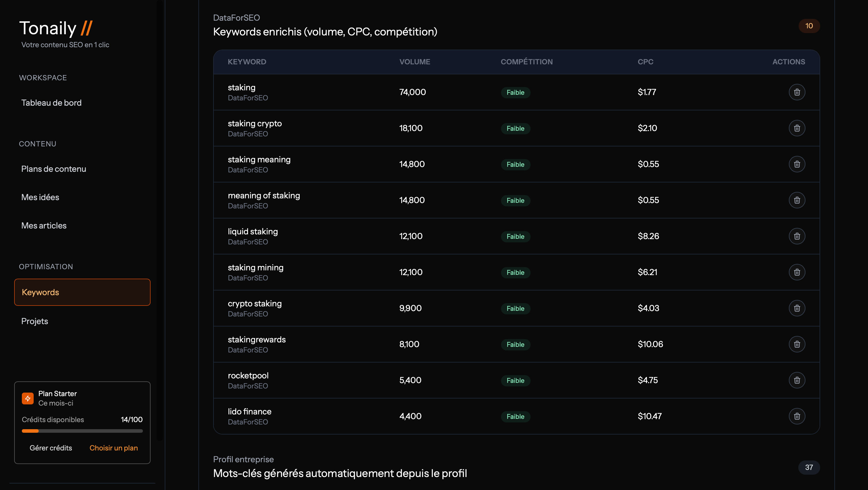Delete the staking crypto keyword
This screenshot has width=868, height=490.
click(797, 128)
